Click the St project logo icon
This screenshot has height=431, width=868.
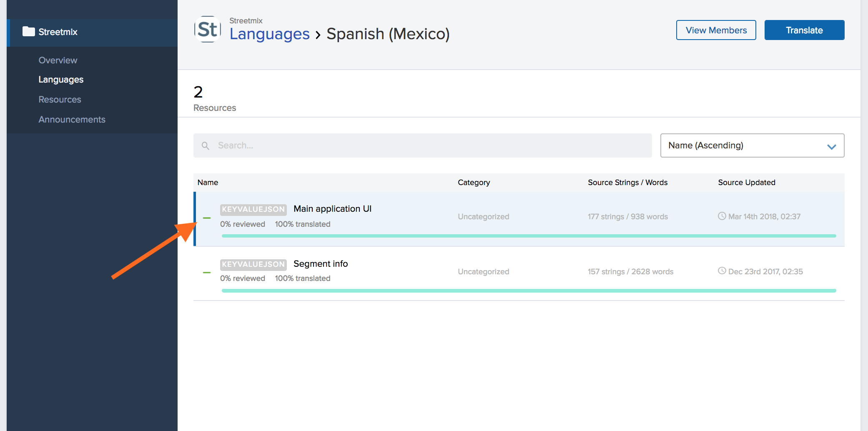(208, 29)
